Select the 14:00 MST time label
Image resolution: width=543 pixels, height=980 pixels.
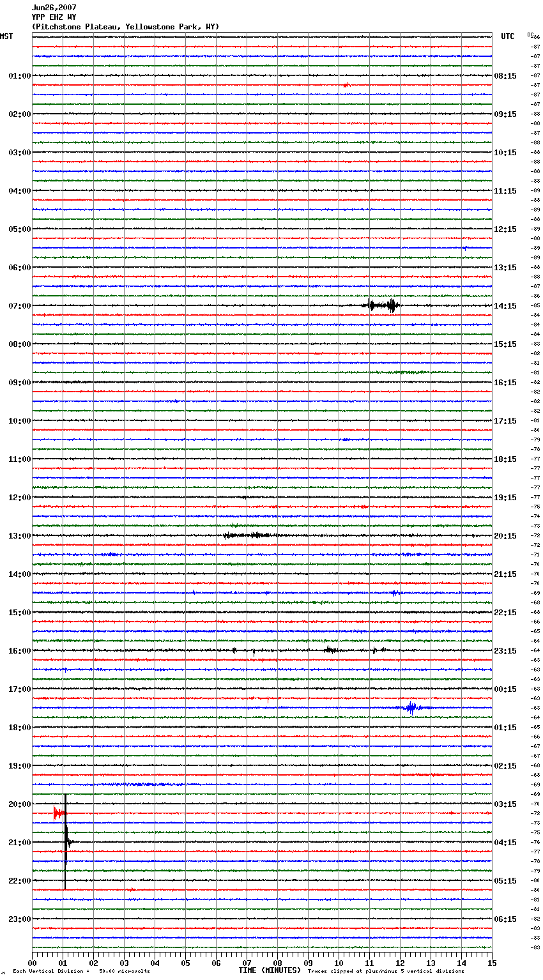click(20, 574)
